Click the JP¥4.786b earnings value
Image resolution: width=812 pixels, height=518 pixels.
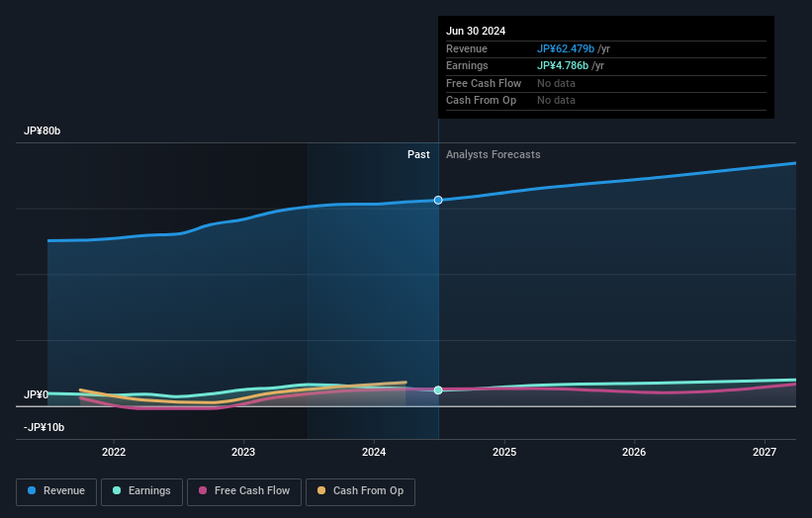tap(563, 65)
